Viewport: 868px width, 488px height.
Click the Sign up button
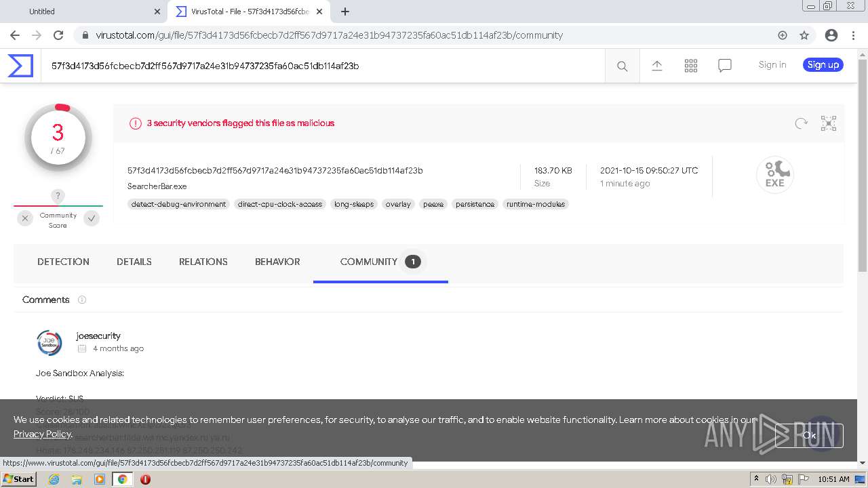(x=823, y=65)
